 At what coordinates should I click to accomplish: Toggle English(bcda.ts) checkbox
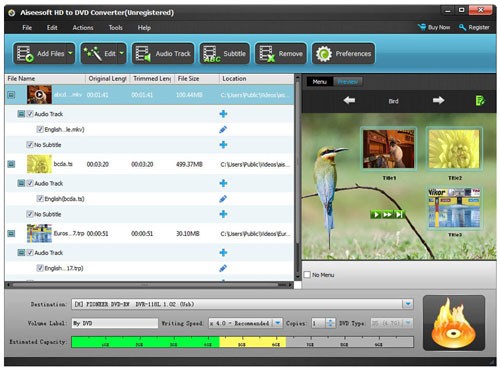point(40,199)
